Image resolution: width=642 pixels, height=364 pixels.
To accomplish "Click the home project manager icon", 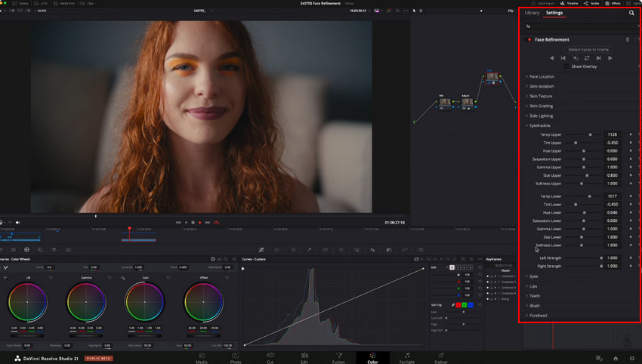I will click(x=616, y=358).
